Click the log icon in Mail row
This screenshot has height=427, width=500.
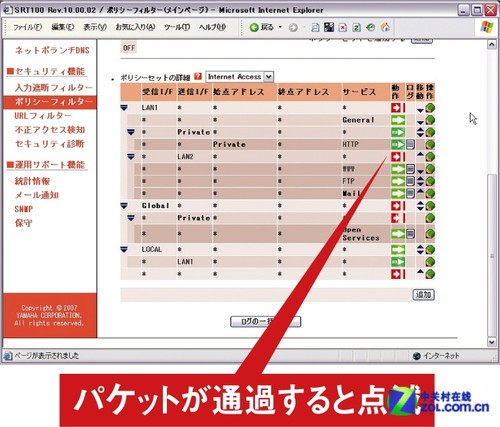pos(410,193)
